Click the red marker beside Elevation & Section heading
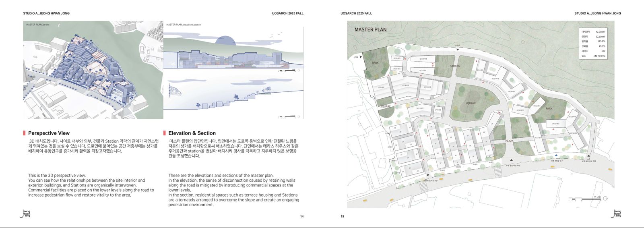Screen dimensions: 644x228 [x=165, y=133]
